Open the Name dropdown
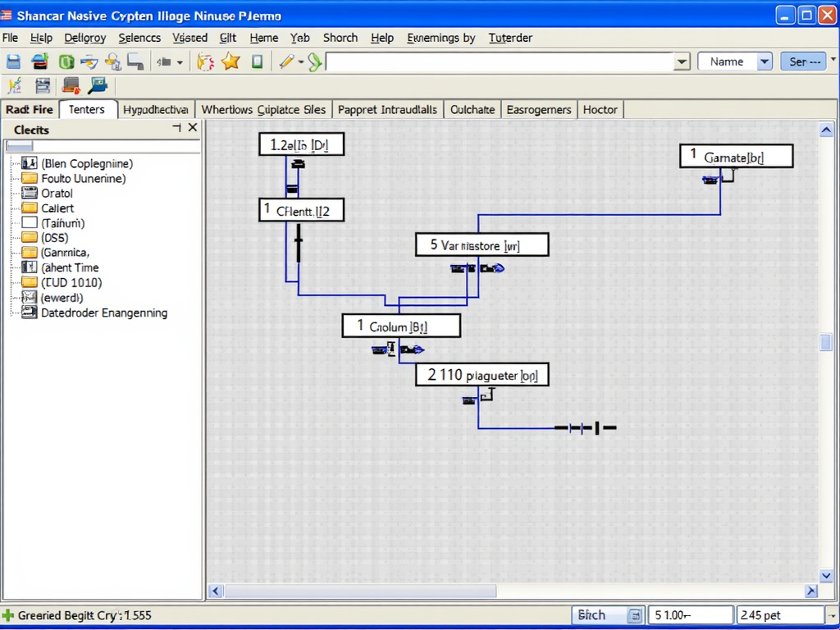Image resolution: width=840 pixels, height=630 pixels. tap(765, 62)
